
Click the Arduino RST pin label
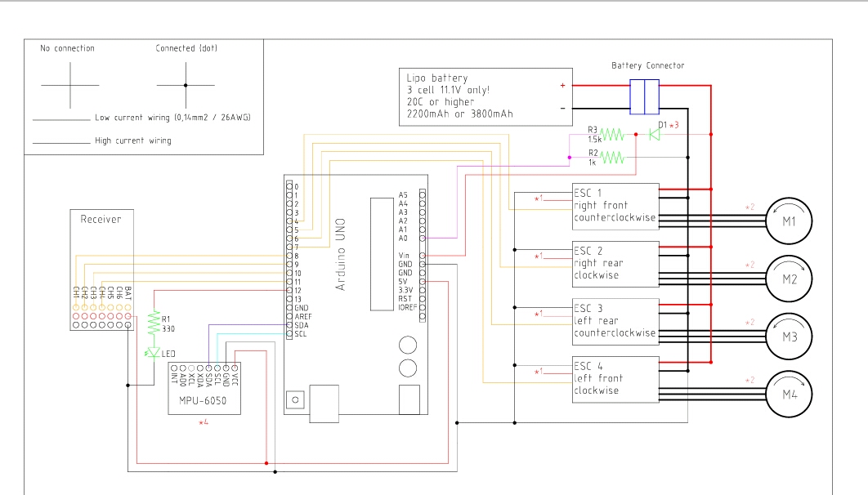pyautogui.click(x=405, y=299)
